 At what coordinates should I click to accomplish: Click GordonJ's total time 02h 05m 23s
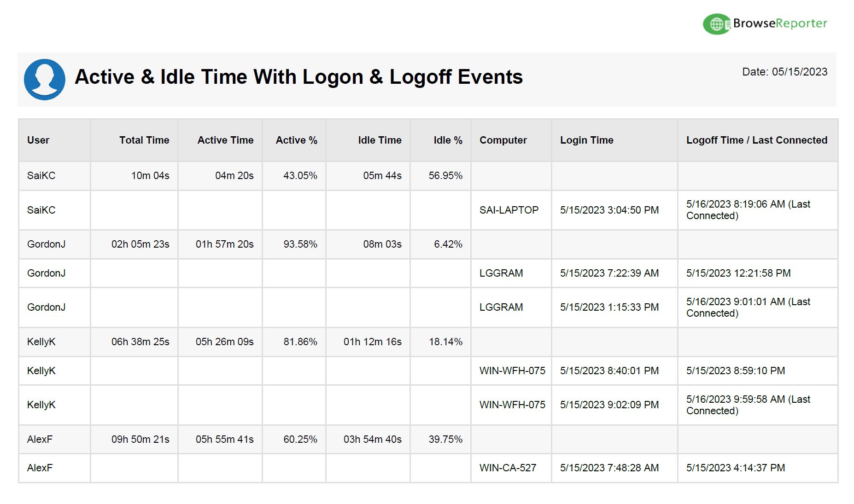click(x=140, y=244)
